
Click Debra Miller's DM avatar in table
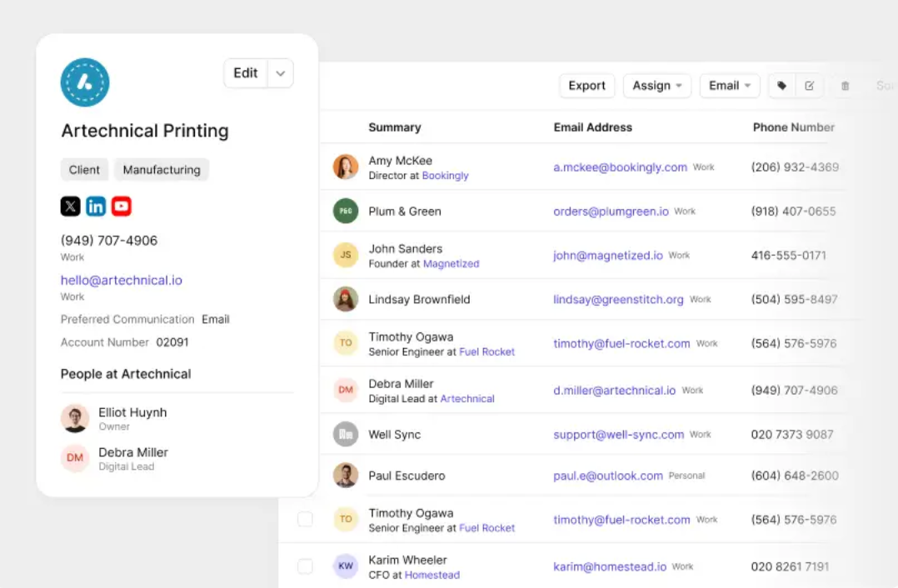pyautogui.click(x=346, y=390)
